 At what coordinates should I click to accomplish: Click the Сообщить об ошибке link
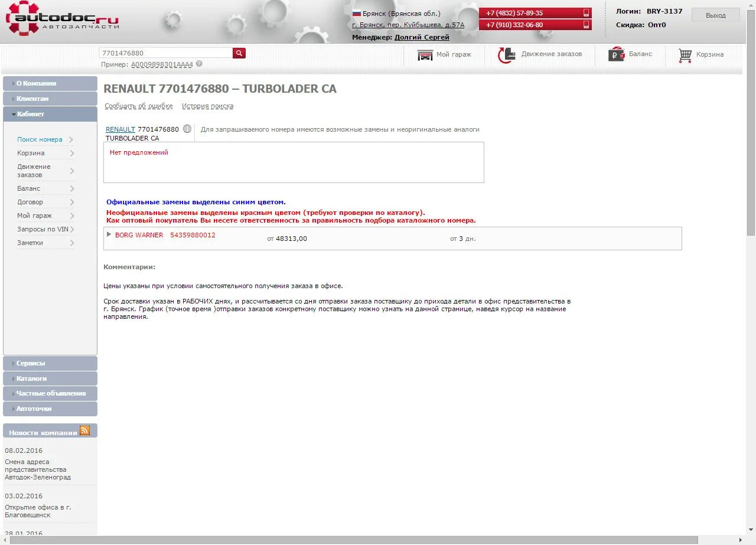139,106
